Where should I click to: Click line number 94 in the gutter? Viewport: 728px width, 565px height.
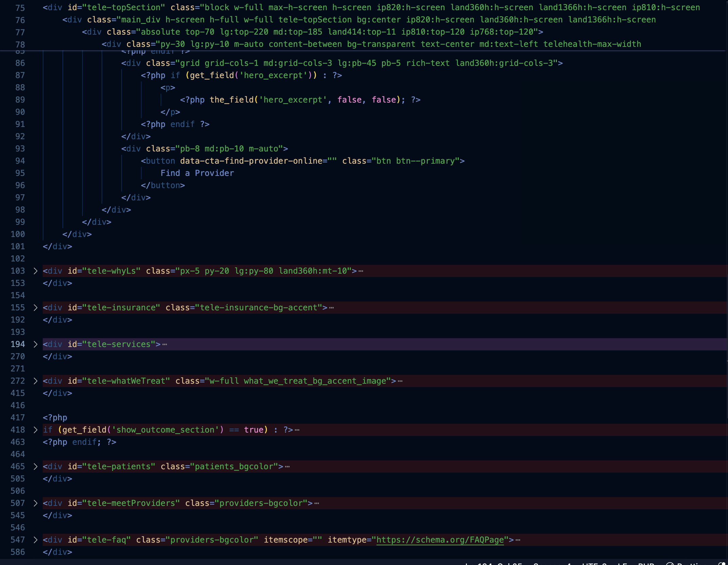[x=20, y=161]
